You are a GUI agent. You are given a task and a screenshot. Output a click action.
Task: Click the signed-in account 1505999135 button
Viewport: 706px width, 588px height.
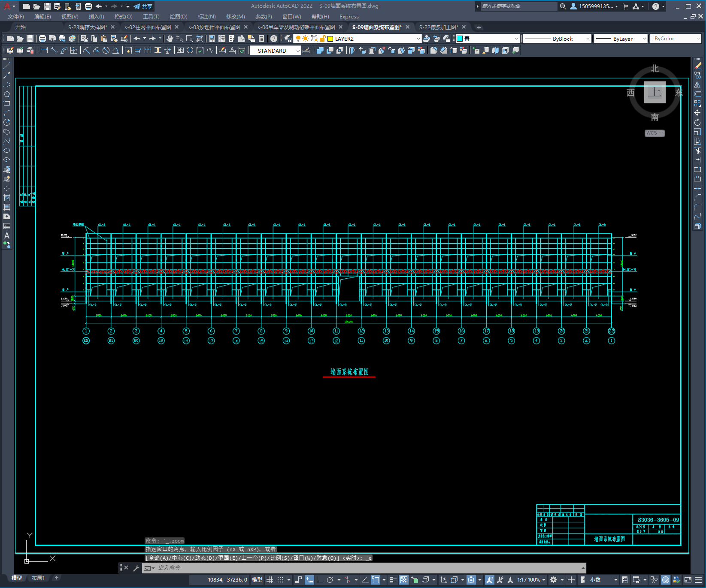[x=594, y=6]
